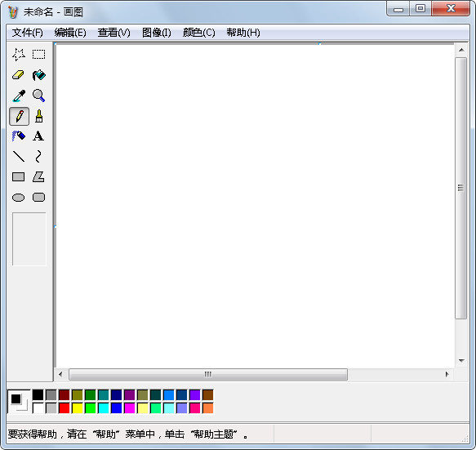Pick the dark red color swatch
Viewport: 476px width, 450px height.
click(65, 395)
